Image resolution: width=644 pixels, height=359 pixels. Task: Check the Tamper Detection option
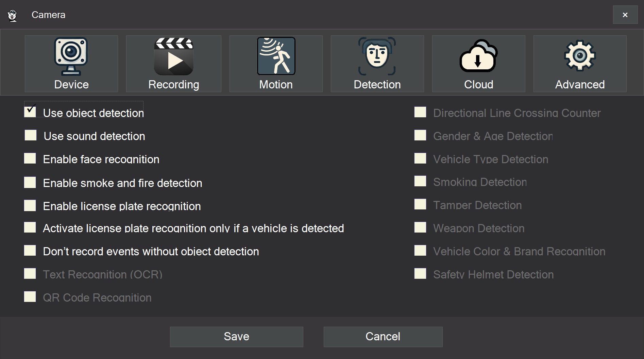(420, 204)
